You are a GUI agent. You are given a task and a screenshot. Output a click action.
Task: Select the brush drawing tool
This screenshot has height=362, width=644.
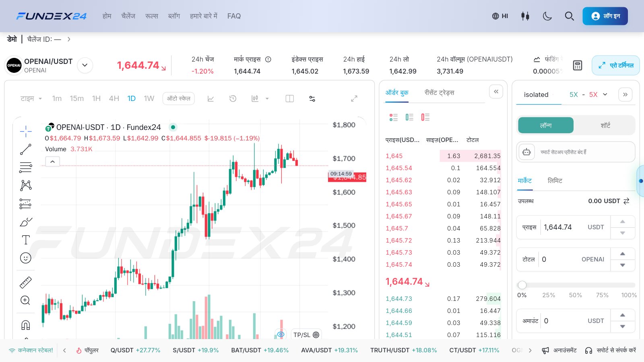tap(26, 222)
